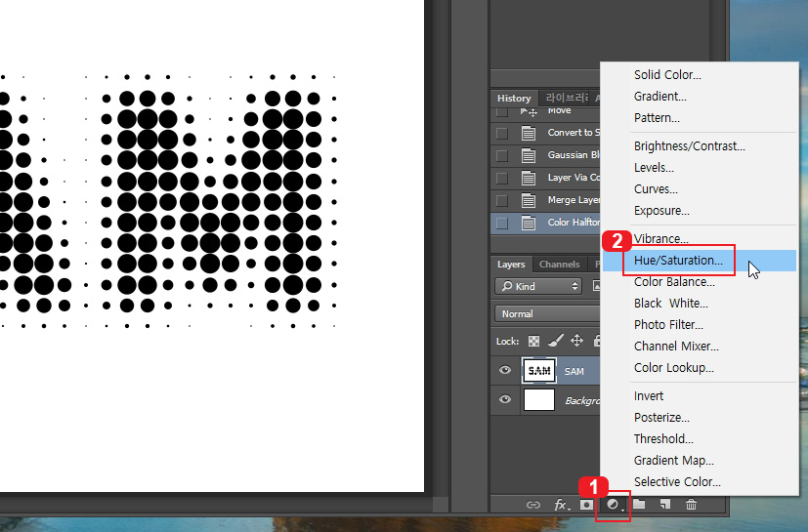Screen dimensions: 808x532
Task: Choose Invert from the menu
Action: (648, 396)
